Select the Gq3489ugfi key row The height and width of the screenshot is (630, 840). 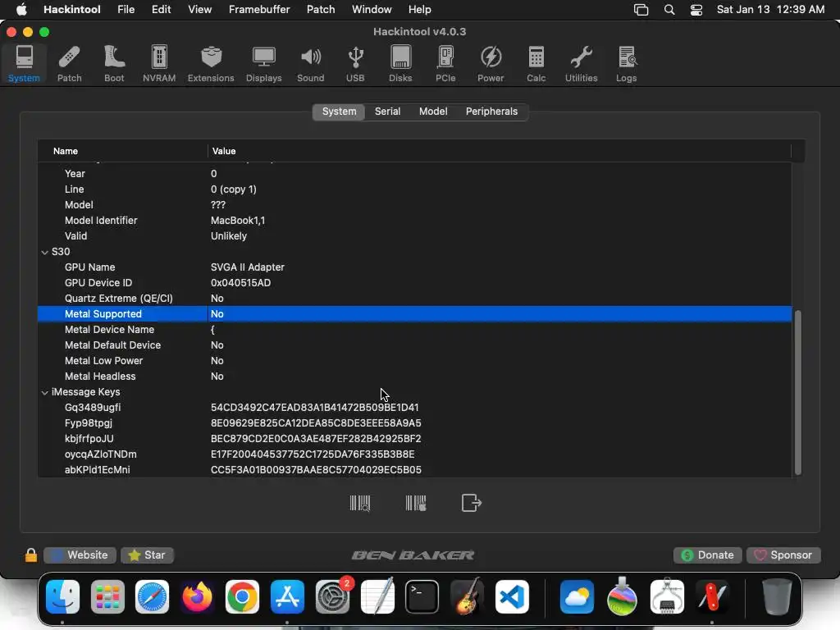414,408
